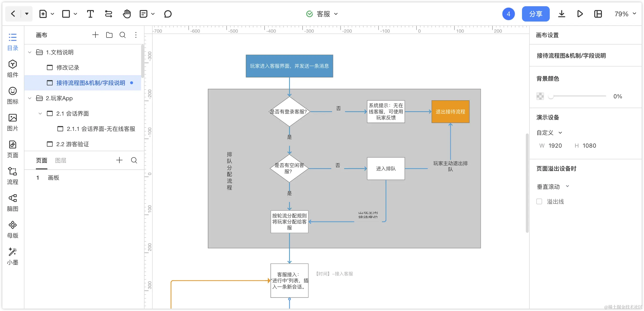Select the Hand pan tool
The width and height of the screenshot is (644, 311).
127,14
